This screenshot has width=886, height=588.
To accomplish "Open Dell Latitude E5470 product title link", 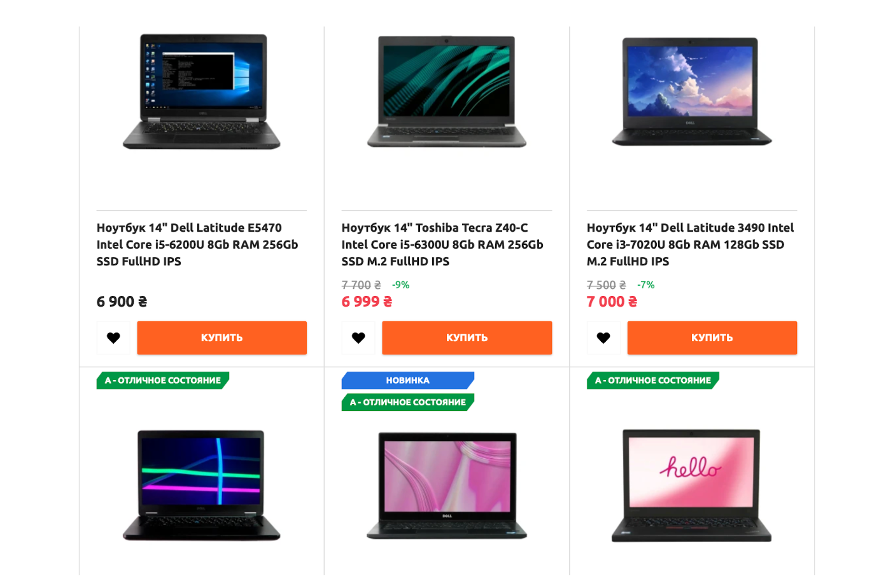I will (197, 244).
